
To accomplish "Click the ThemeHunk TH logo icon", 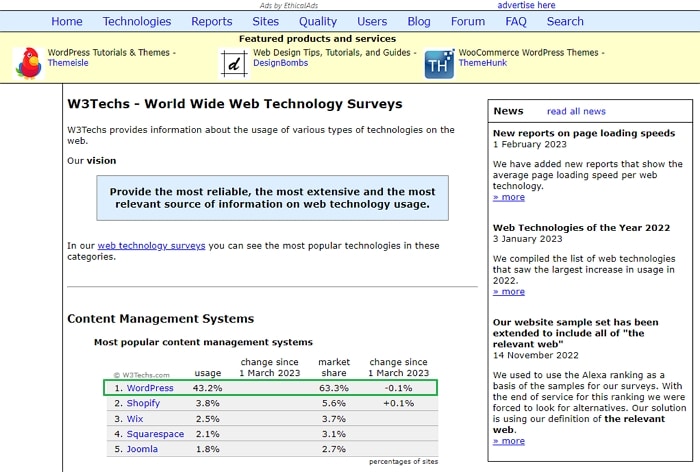I will pyautogui.click(x=439, y=64).
